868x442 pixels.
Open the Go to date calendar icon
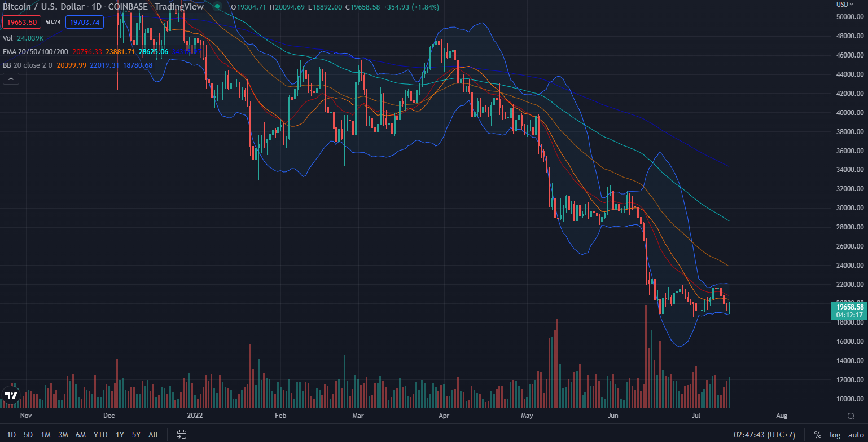pos(182,435)
